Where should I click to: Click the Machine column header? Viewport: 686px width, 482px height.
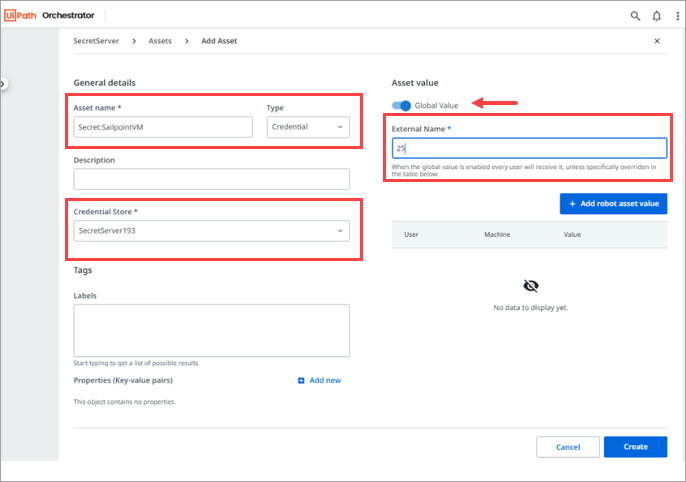tap(497, 234)
